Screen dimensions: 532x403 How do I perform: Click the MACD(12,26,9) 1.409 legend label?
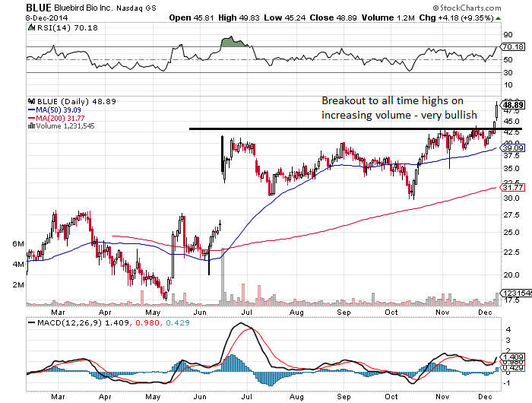(x=83, y=322)
